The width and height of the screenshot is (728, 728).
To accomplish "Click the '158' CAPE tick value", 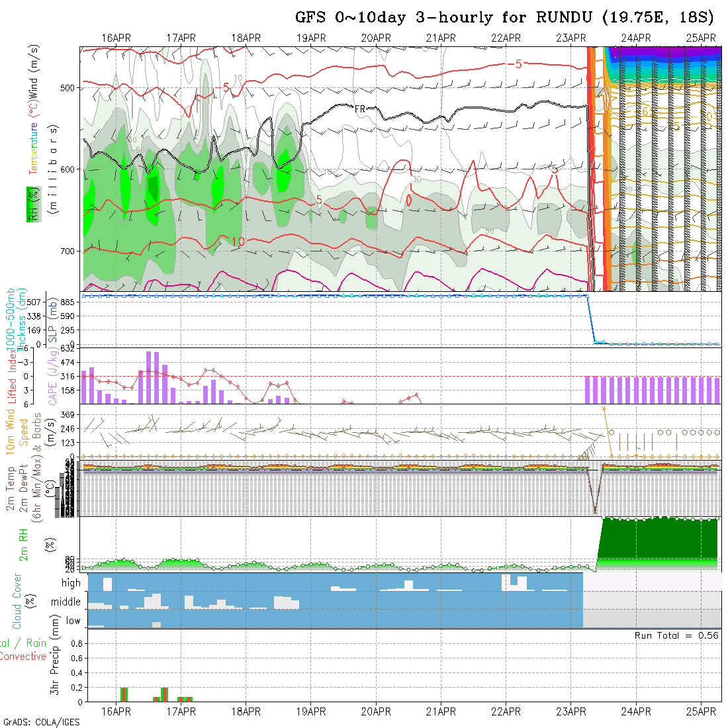I will coord(68,390).
